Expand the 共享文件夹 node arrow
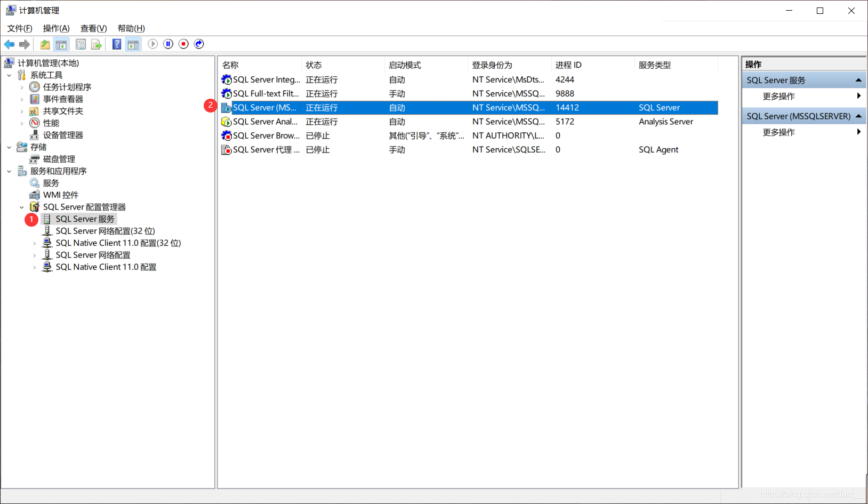The height and width of the screenshot is (504, 868). (22, 111)
